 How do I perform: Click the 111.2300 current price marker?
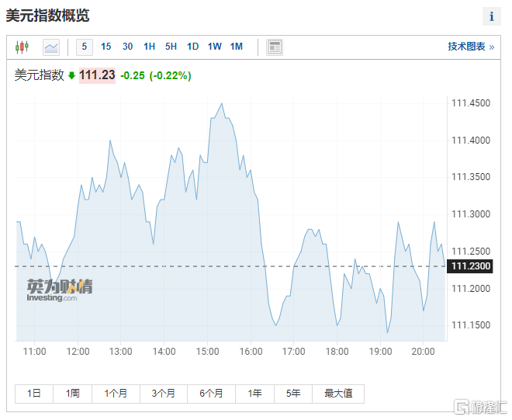[470, 266]
